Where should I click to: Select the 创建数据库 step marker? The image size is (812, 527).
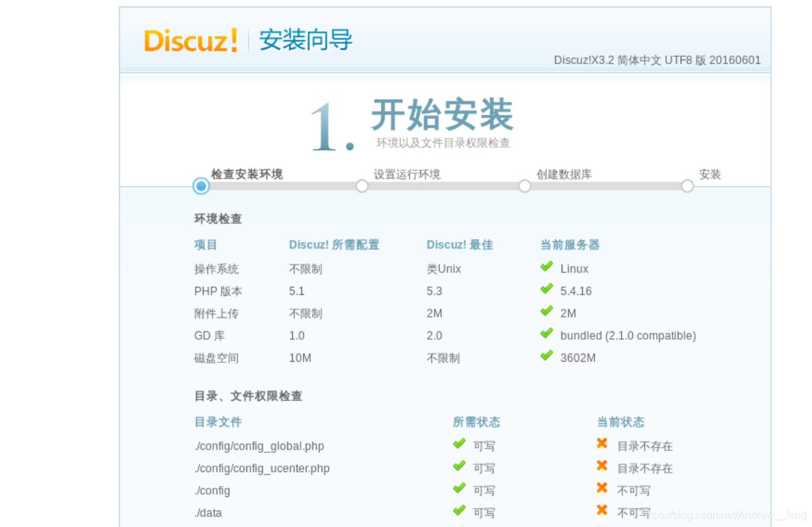click(x=525, y=186)
